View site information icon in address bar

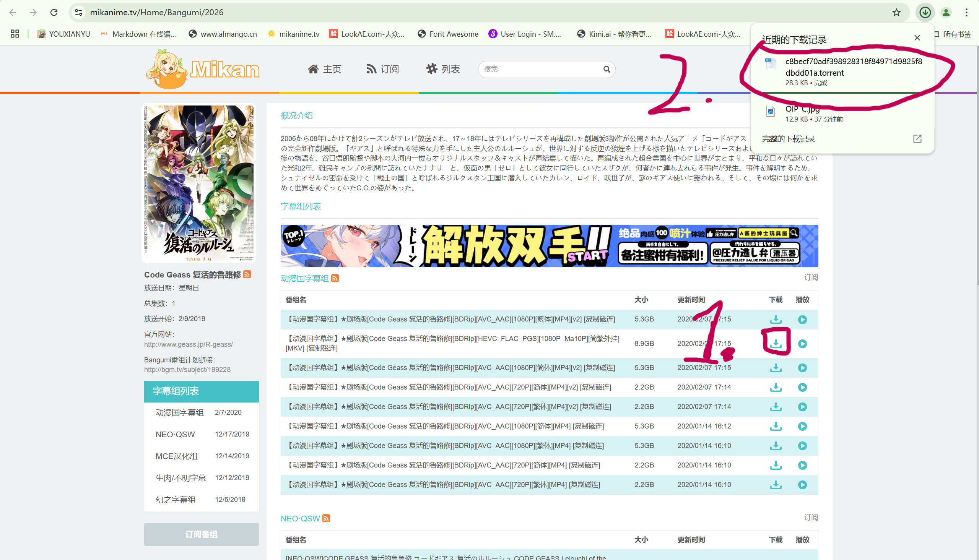78,12
